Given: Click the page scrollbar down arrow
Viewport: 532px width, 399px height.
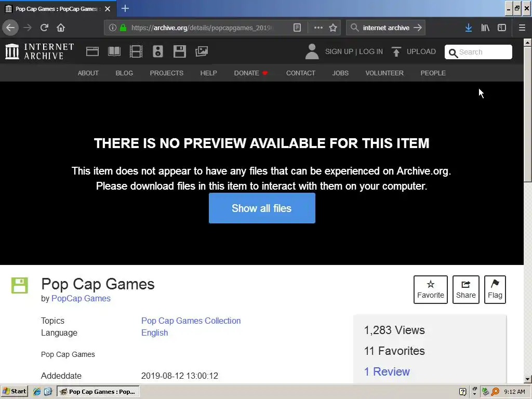Looking at the screenshot, I should coord(527,379).
